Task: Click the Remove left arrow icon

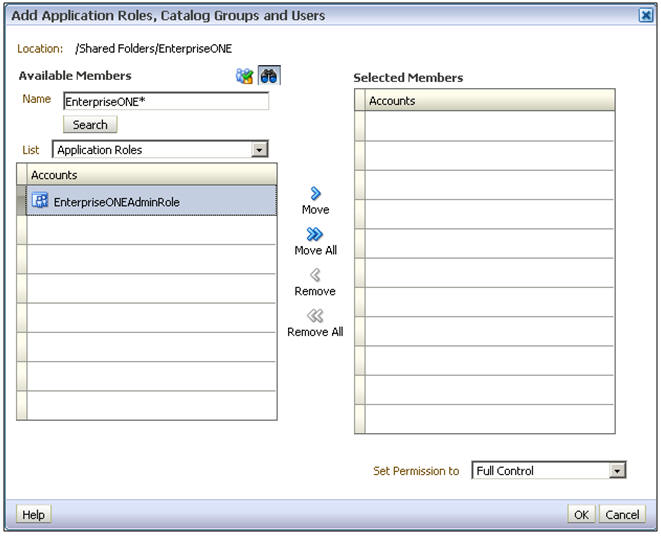Action: pos(315,275)
